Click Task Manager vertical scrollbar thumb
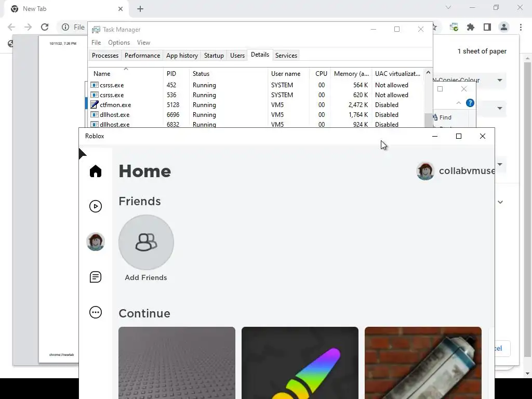The height and width of the screenshot is (399, 532). (x=428, y=121)
